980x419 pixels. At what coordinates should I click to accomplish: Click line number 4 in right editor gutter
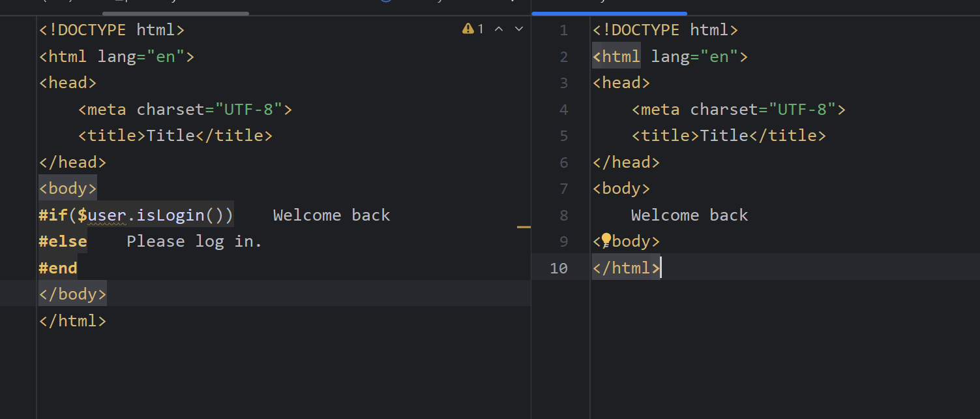click(x=564, y=110)
